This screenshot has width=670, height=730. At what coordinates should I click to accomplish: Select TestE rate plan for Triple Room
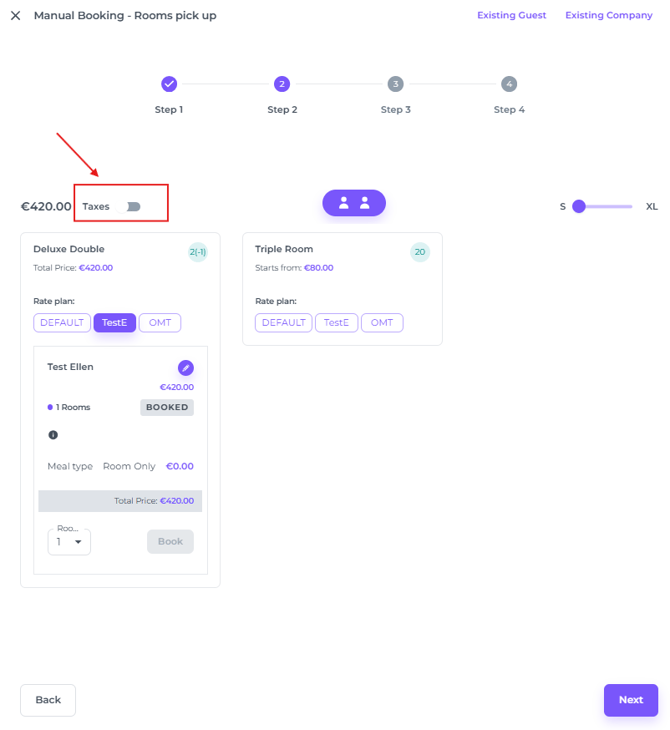point(336,323)
